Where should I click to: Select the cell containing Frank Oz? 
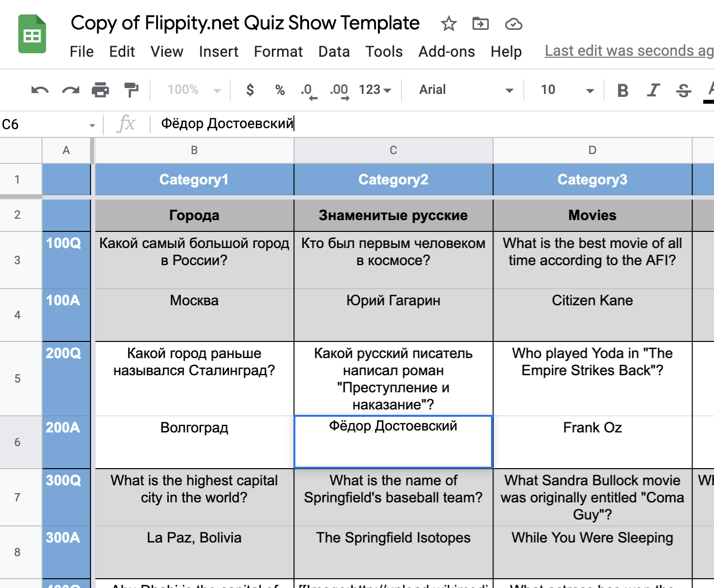(592, 439)
